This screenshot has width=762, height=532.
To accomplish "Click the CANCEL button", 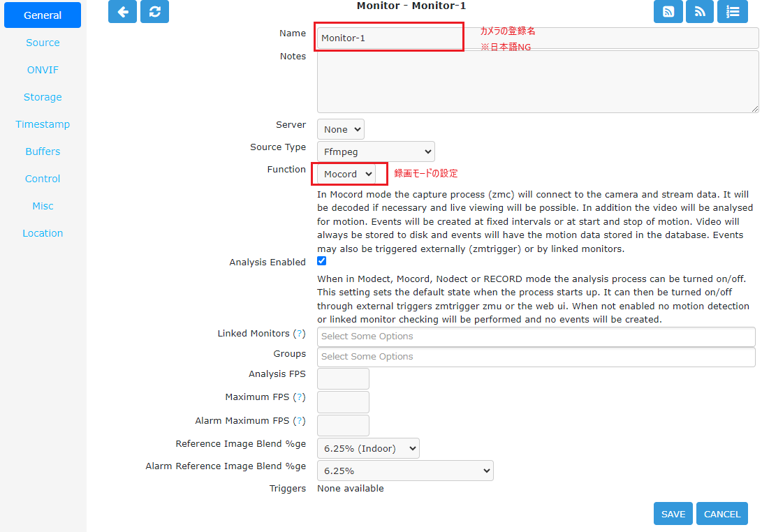I will click(722, 514).
